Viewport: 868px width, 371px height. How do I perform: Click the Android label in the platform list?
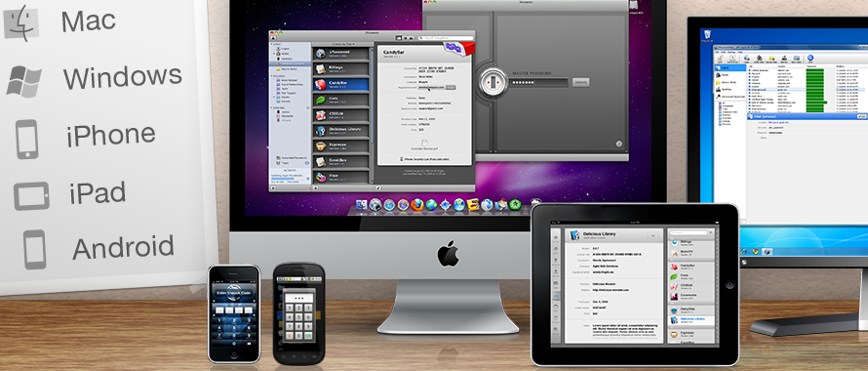[x=123, y=248]
